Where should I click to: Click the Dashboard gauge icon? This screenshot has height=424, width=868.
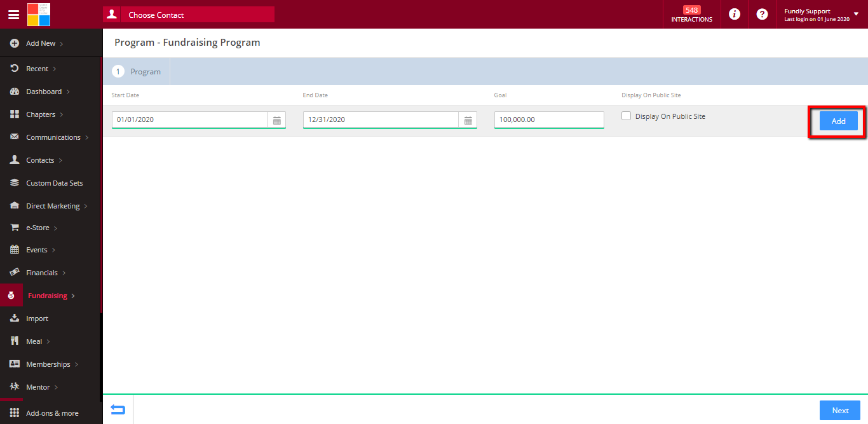click(15, 92)
